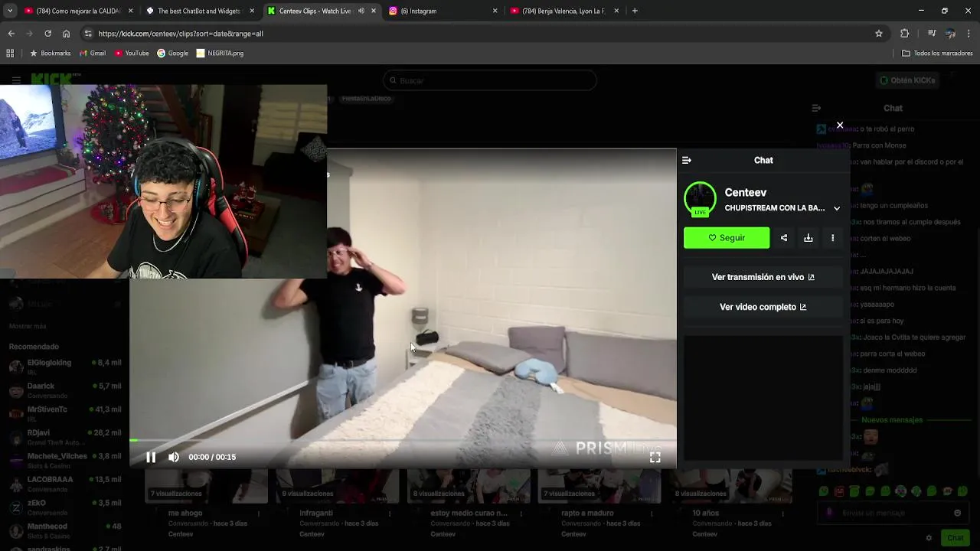
Task: Expand the CHUPISTREAM title chevron
Action: coord(837,208)
